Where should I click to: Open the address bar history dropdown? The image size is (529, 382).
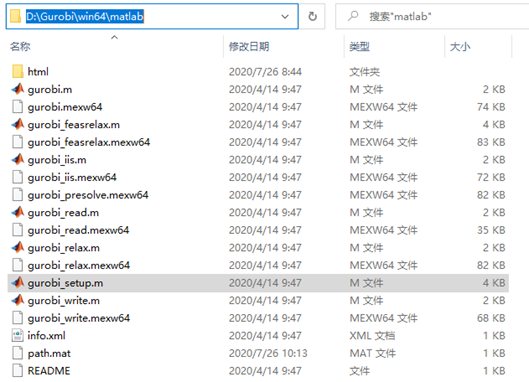[x=285, y=16]
